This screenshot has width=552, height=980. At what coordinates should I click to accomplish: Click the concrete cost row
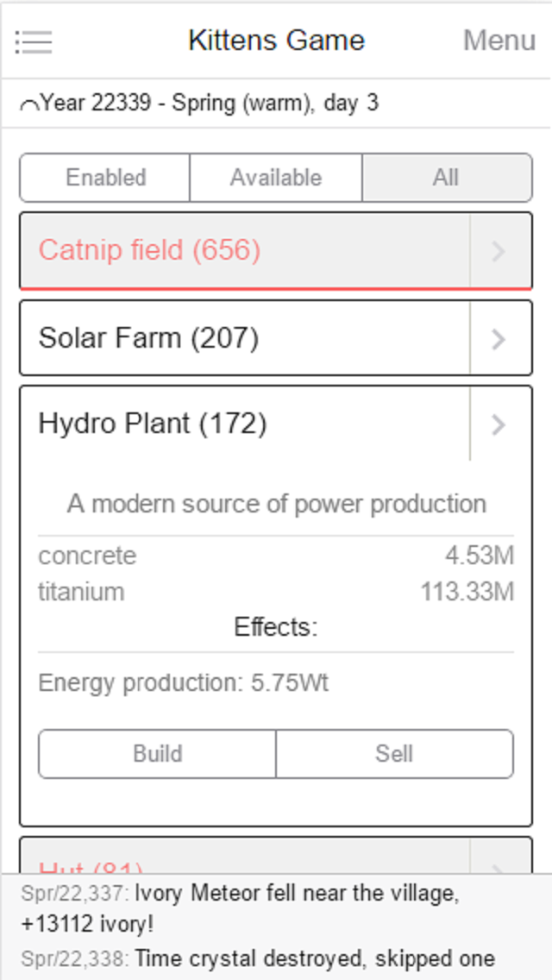276,556
